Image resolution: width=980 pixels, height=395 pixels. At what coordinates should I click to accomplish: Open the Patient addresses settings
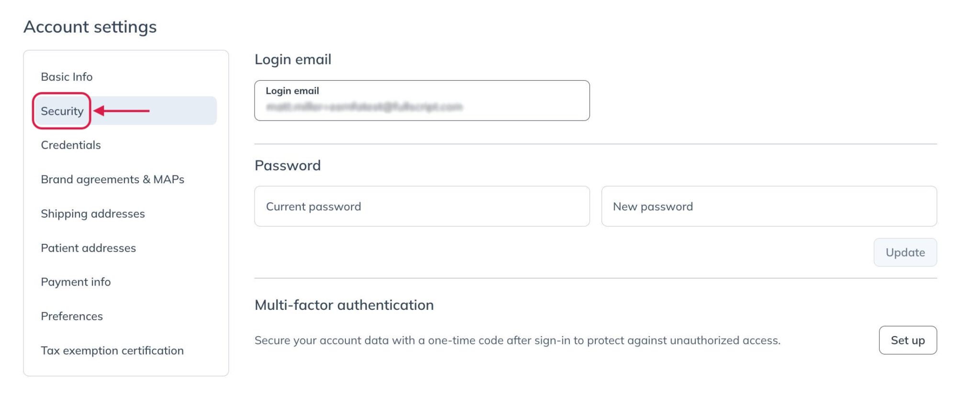(88, 248)
